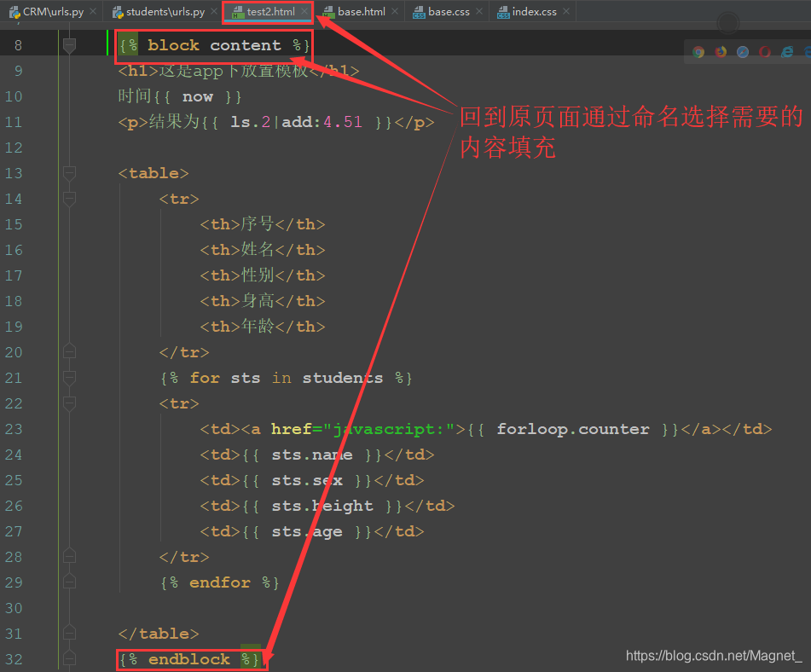
Task: Close the base.html tab
Action: [x=395, y=11]
